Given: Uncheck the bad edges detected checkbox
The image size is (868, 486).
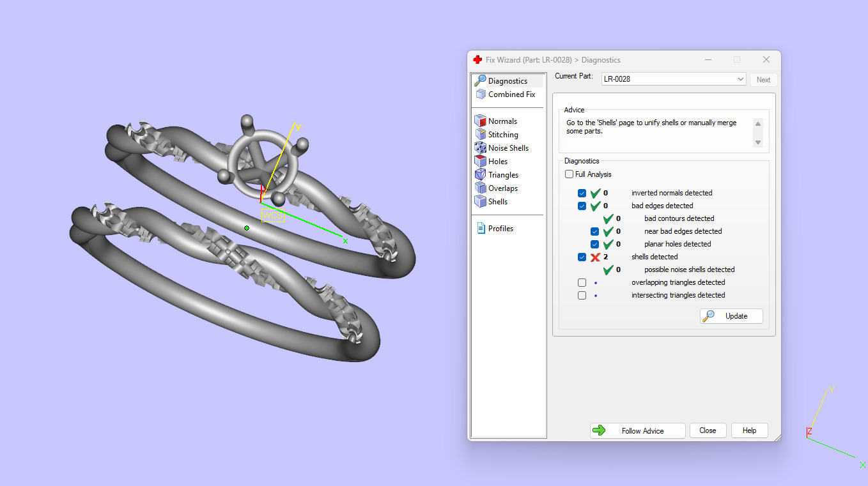Looking at the screenshot, I should click(582, 206).
